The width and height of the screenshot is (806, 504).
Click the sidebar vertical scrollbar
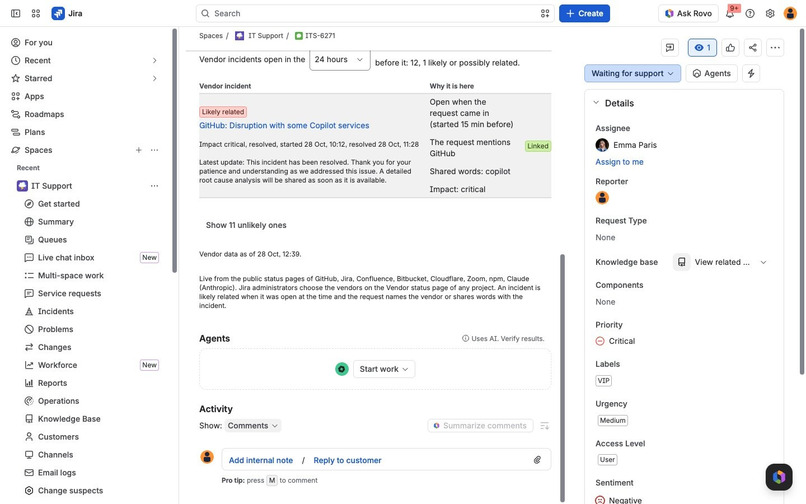point(175,150)
